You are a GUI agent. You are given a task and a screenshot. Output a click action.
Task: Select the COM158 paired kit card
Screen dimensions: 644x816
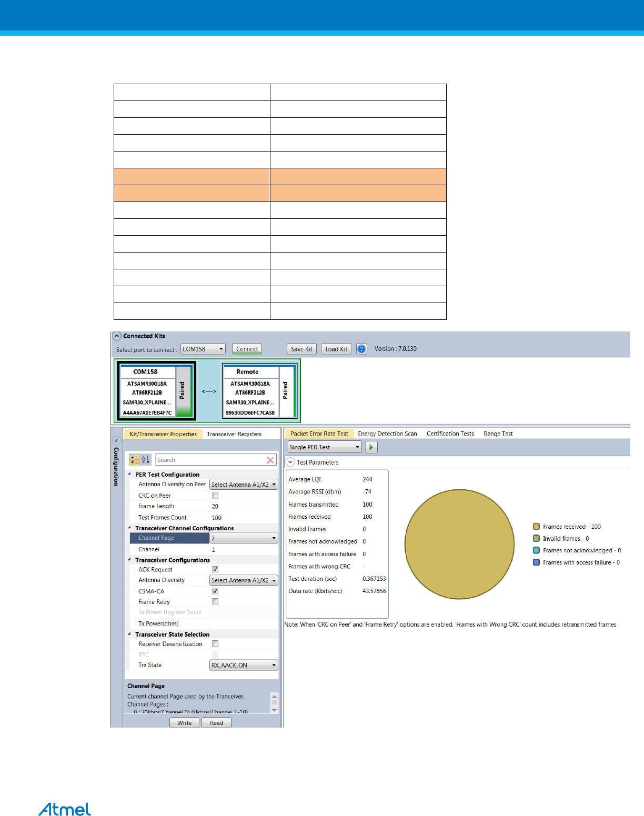click(x=157, y=391)
